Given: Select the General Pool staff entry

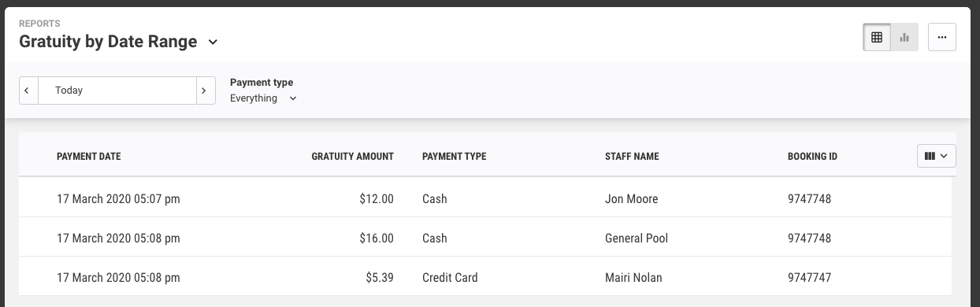Looking at the screenshot, I should 637,238.
